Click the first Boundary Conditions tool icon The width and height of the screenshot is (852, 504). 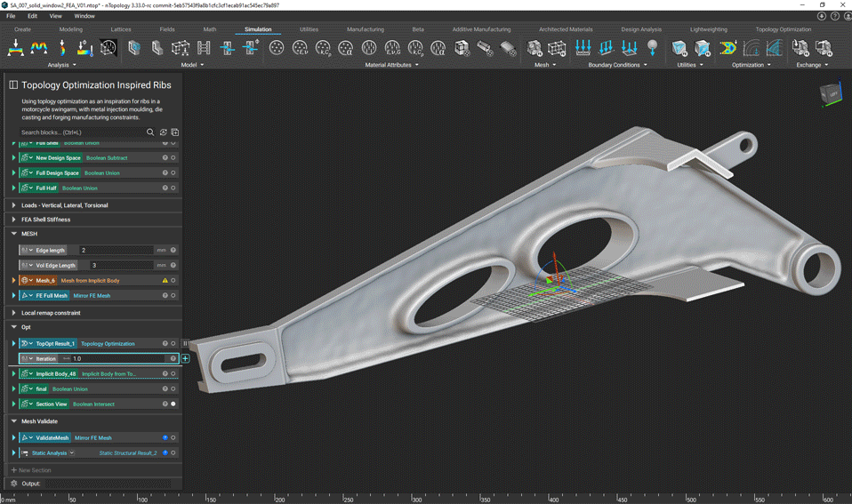[583, 48]
